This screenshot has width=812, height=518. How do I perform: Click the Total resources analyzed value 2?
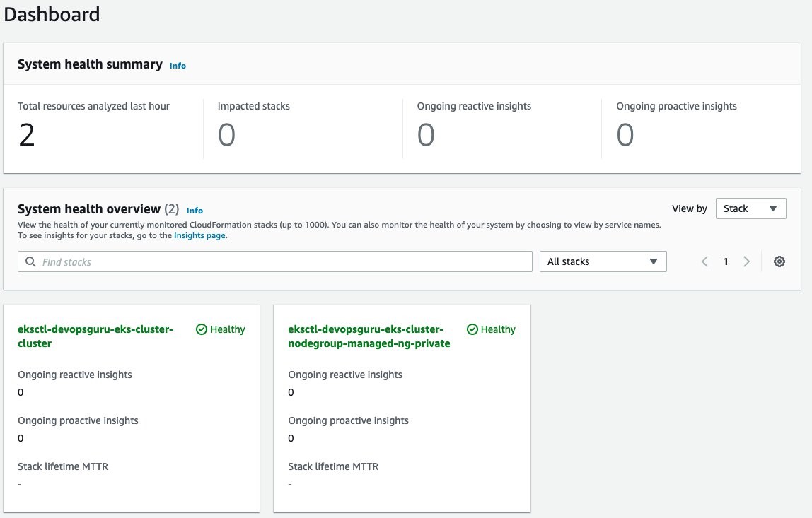pyautogui.click(x=26, y=135)
